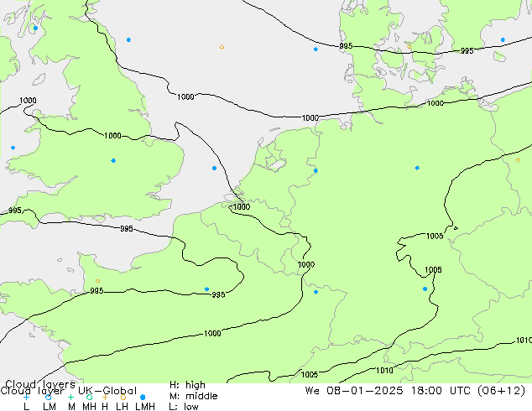Click the 'LMH' legend label
Screen dimensions: 532x411
(145, 406)
